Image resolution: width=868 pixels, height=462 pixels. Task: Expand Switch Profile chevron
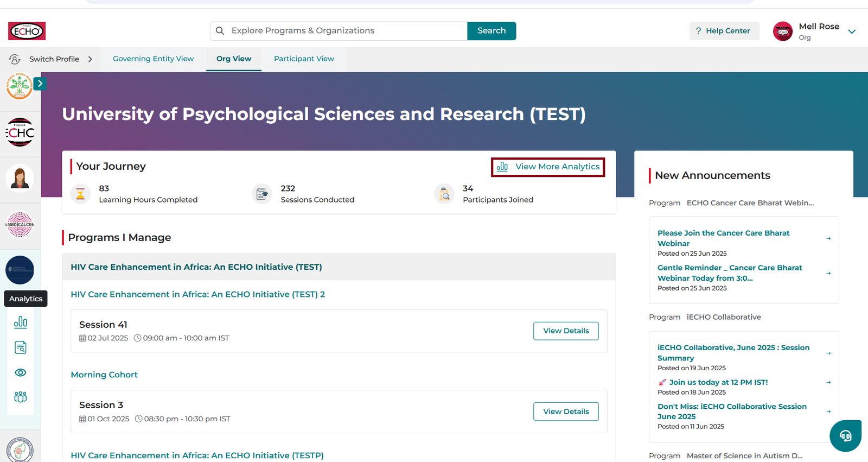[x=90, y=59]
